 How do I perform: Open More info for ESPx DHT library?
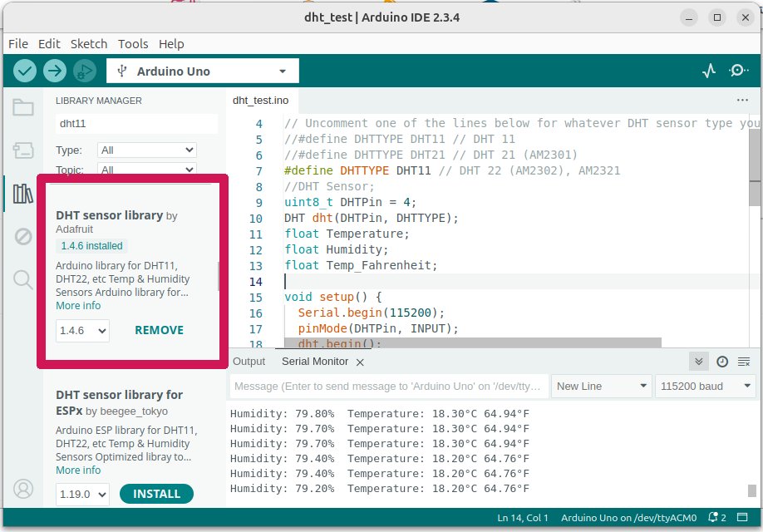(78, 470)
